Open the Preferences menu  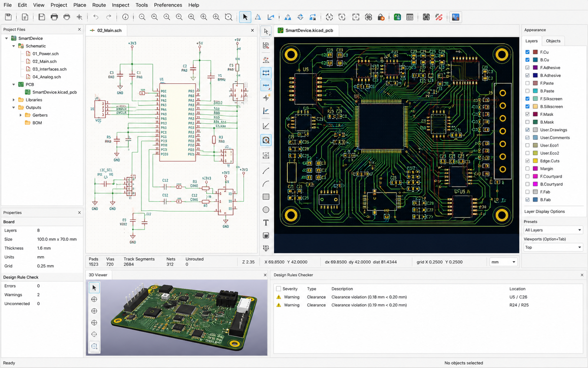(x=168, y=5)
